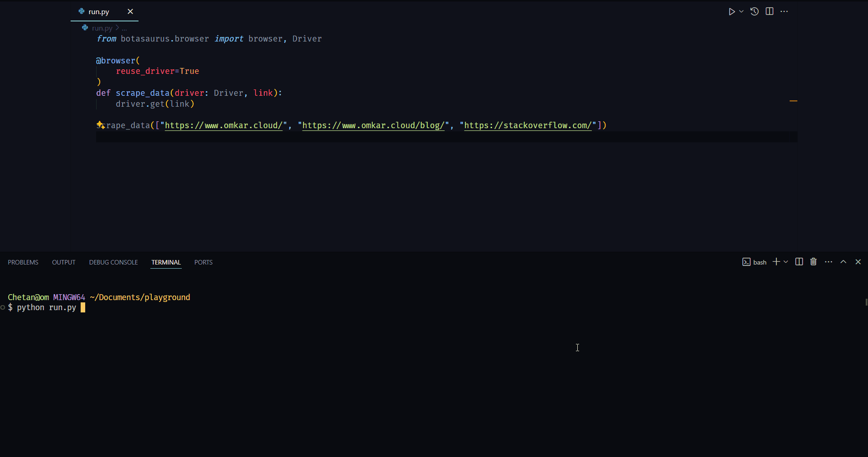This screenshot has height=457, width=868.
Task: Hide the terminal panel
Action: [858, 262]
